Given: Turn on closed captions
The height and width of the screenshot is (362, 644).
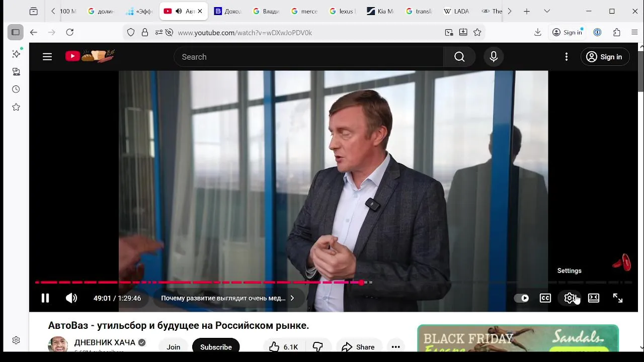Looking at the screenshot, I should point(545,298).
